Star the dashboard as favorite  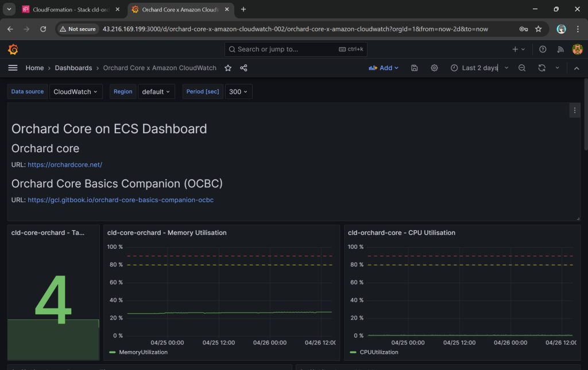[228, 68]
